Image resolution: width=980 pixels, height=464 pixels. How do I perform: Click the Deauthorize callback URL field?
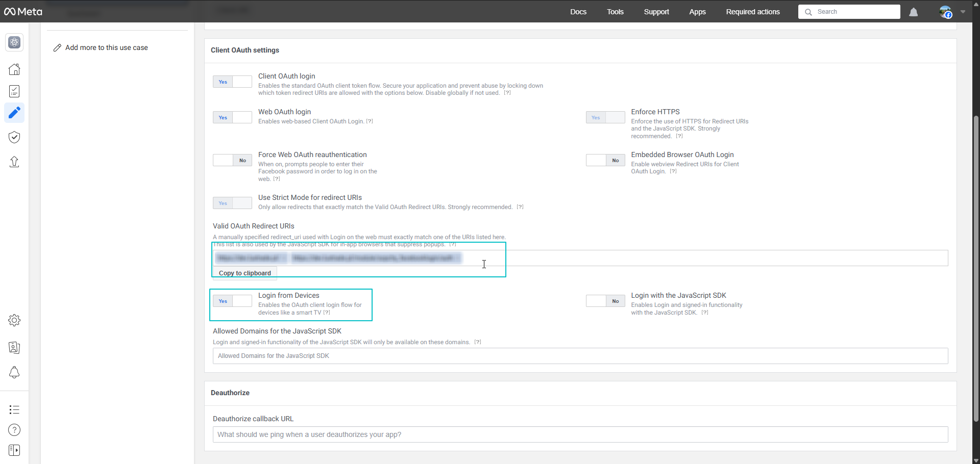tap(580, 434)
